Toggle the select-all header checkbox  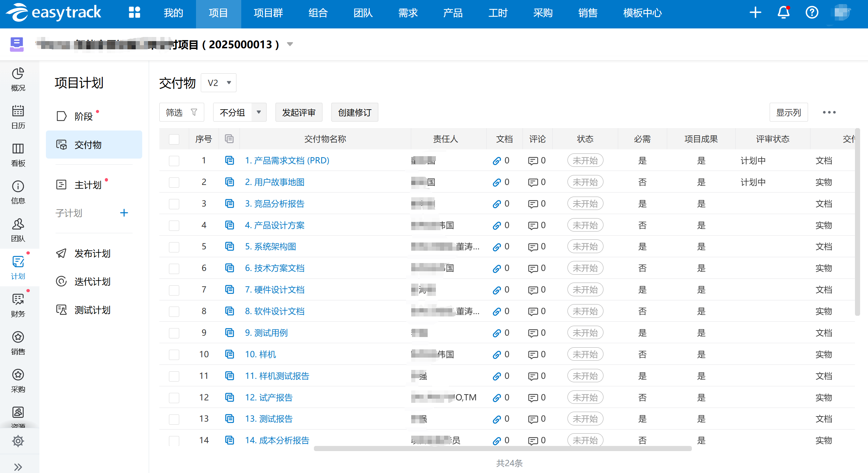[x=174, y=139]
